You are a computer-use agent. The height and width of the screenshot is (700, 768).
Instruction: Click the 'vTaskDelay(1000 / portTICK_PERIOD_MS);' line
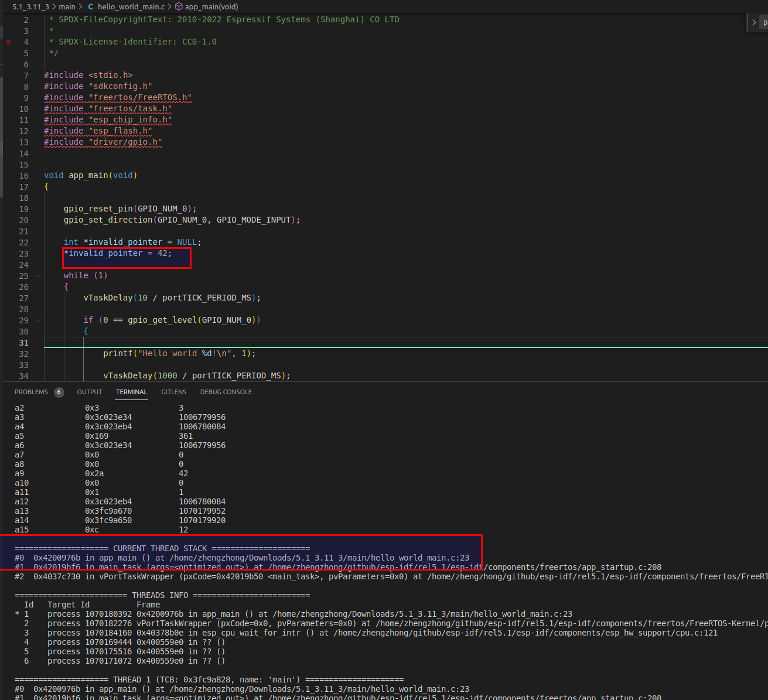pos(197,375)
